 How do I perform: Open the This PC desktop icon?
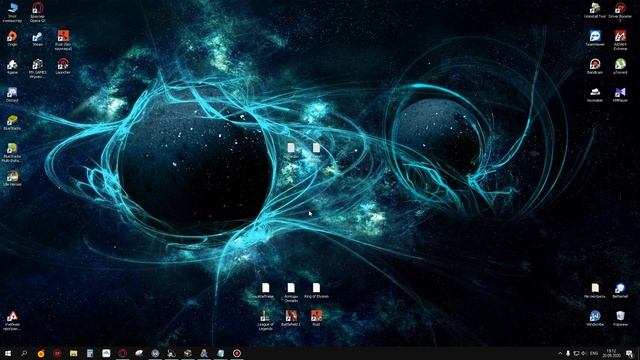pyautogui.click(x=12, y=12)
